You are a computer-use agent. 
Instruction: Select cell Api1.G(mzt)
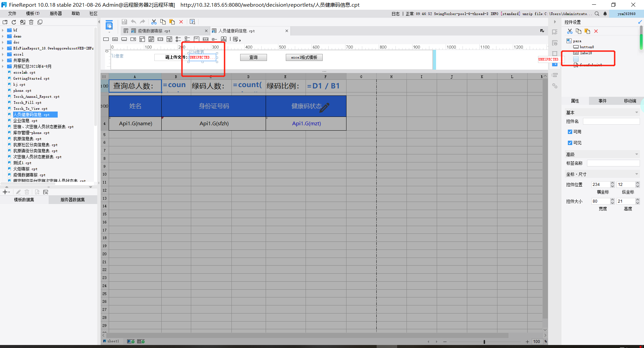click(306, 124)
